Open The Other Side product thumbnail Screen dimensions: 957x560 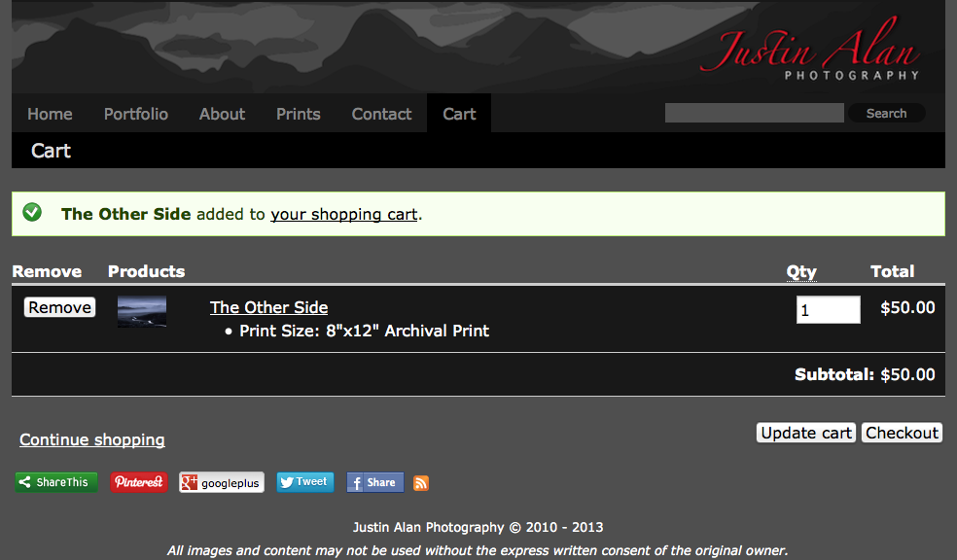[x=142, y=312]
